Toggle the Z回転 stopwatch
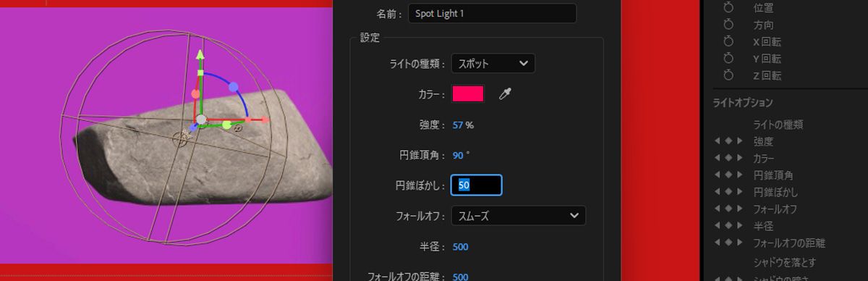Screen dimensions: 868x281 (x=729, y=75)
